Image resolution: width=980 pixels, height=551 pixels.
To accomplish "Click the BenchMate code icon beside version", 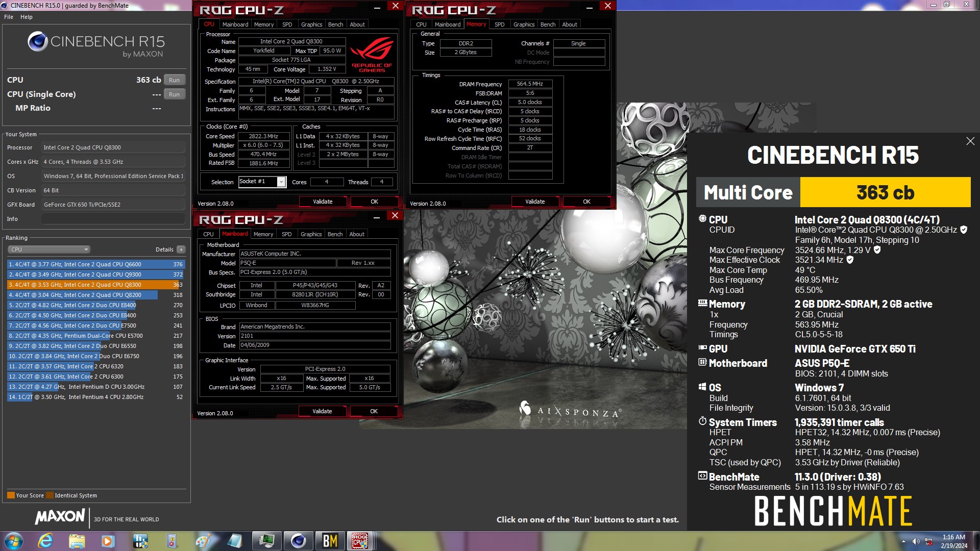I will pyautogui.click(x=702, y=476).
